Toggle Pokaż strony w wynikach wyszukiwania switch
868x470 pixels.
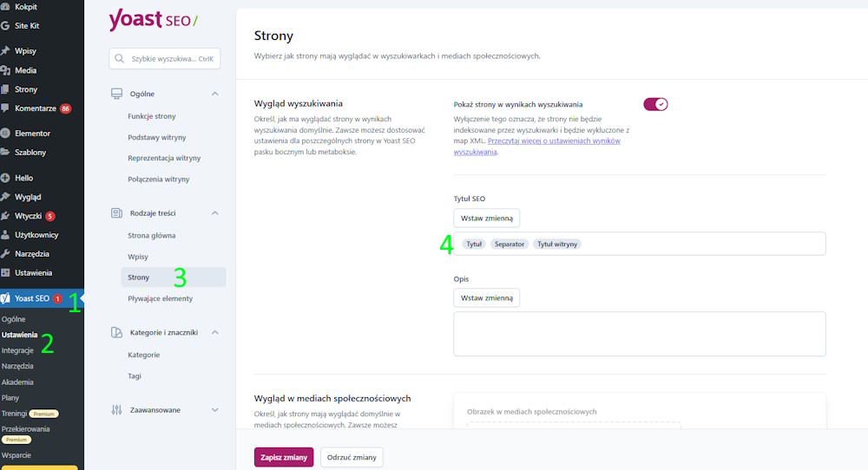pos(655,104)
